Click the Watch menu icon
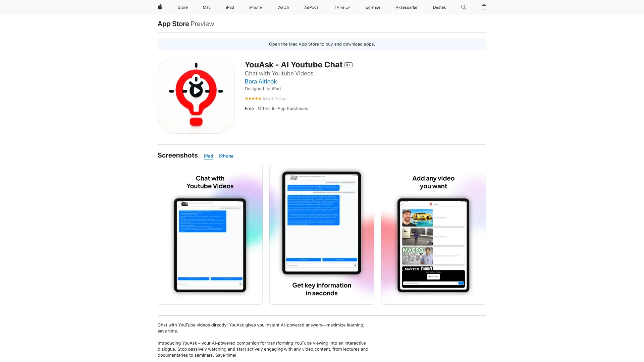 tap(283, 7)
